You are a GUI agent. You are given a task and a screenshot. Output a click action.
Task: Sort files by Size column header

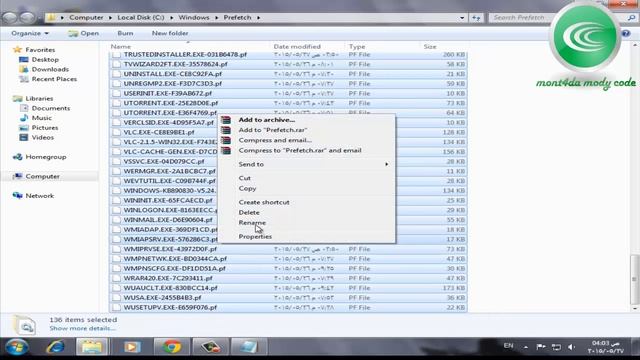point(430,47)
